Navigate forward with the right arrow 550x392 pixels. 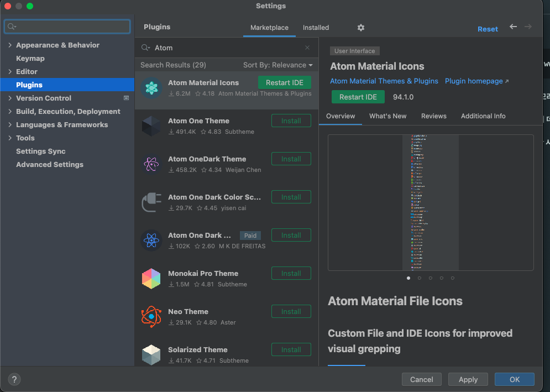point(528,27)
